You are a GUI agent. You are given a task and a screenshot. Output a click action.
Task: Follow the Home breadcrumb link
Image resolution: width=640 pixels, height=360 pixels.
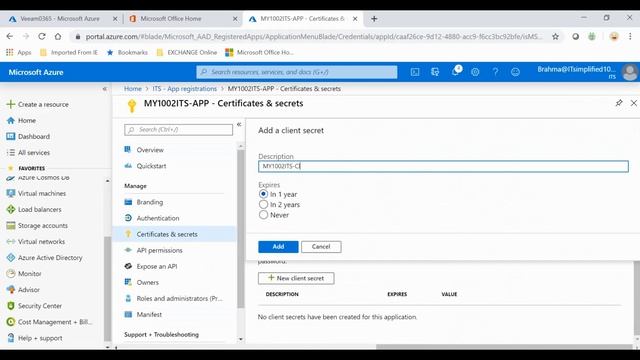coord(133,89)
